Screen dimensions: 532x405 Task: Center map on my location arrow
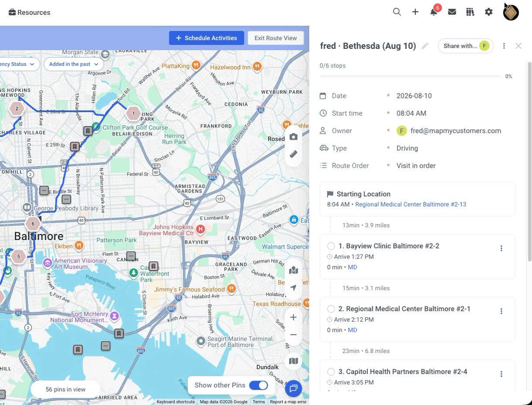pyautogui.click(x=293, y=288)
